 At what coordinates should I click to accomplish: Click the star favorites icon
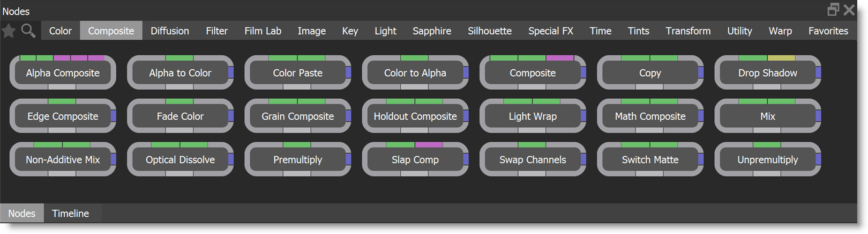click(x=9, y=31)
